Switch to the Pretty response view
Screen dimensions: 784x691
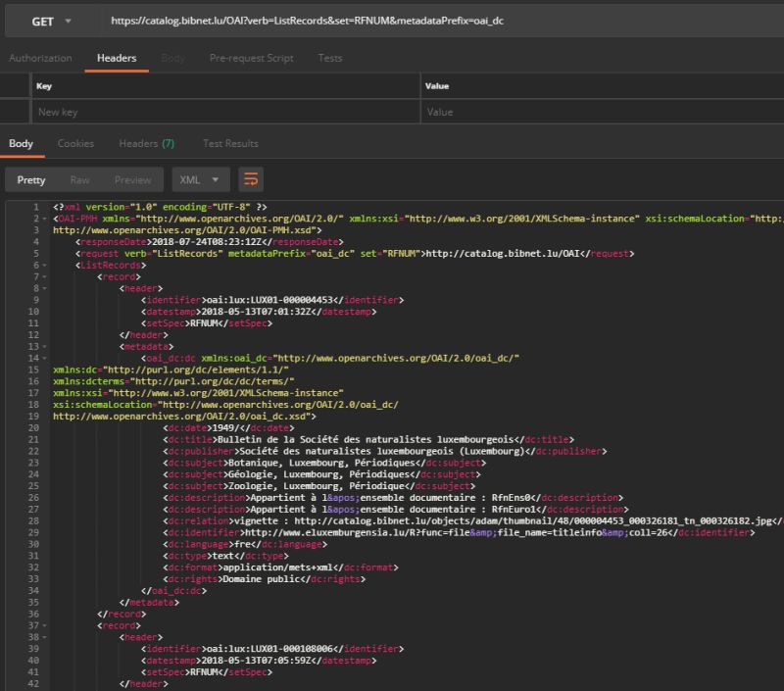pos(32,179)
